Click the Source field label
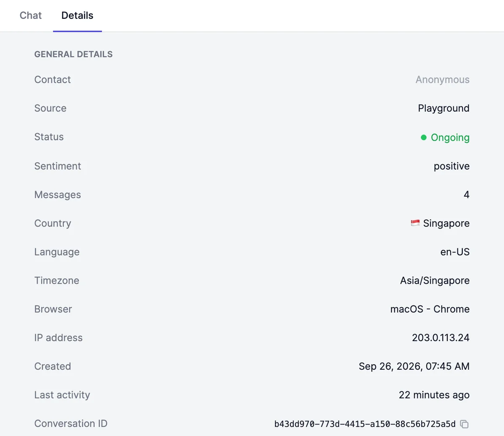The width and height of the screenshot is (504, 436). 50,108
